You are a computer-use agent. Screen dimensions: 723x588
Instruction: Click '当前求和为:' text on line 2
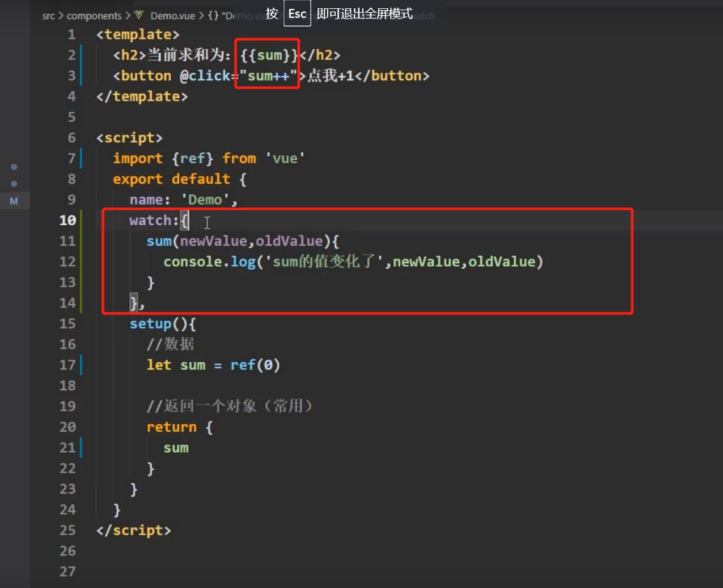coord(189,55)
